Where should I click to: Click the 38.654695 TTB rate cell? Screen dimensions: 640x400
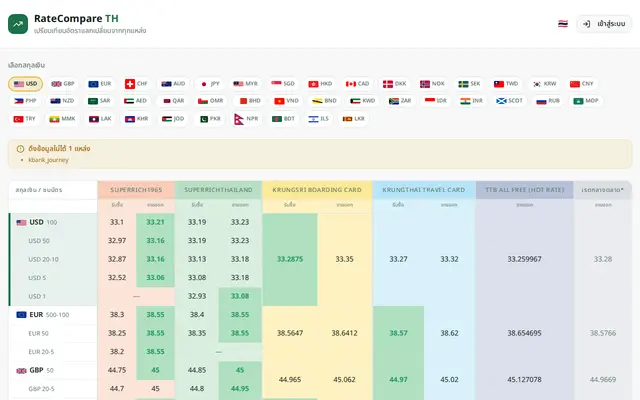coord(524,333)
